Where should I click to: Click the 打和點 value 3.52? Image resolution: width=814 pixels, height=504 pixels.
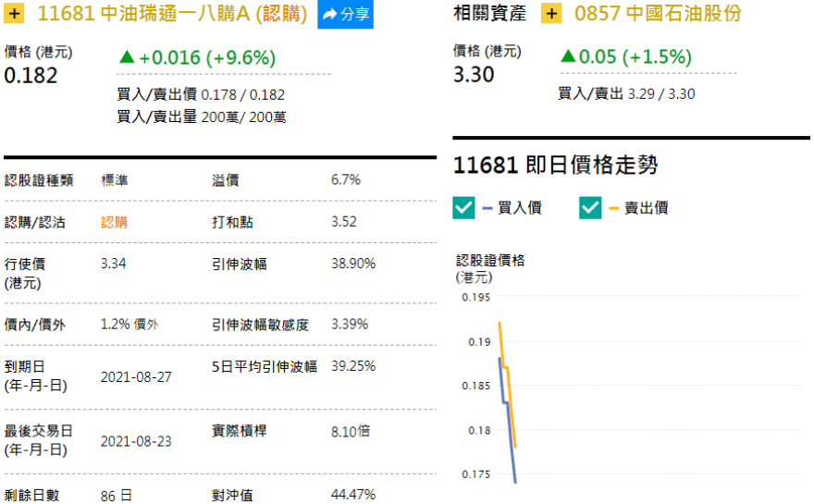coord(344,222)
